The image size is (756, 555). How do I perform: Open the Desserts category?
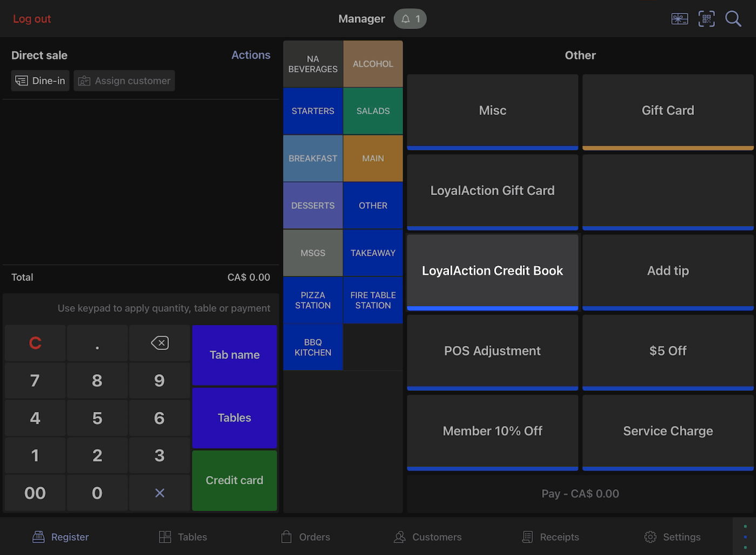coord(313,205)
